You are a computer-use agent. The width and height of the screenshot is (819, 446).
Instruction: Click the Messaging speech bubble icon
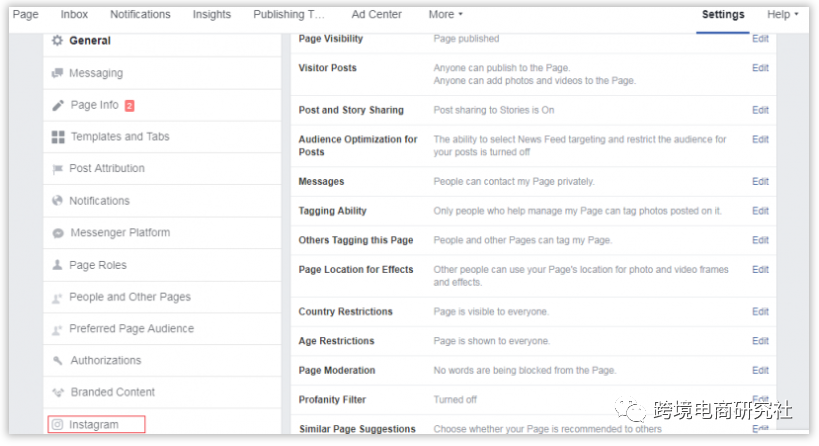(58, 73)
